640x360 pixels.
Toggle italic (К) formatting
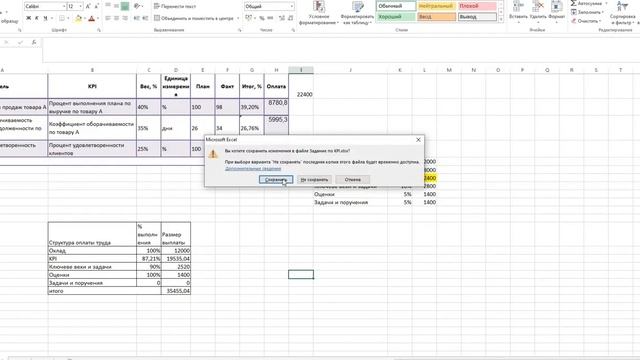(37, 18)
